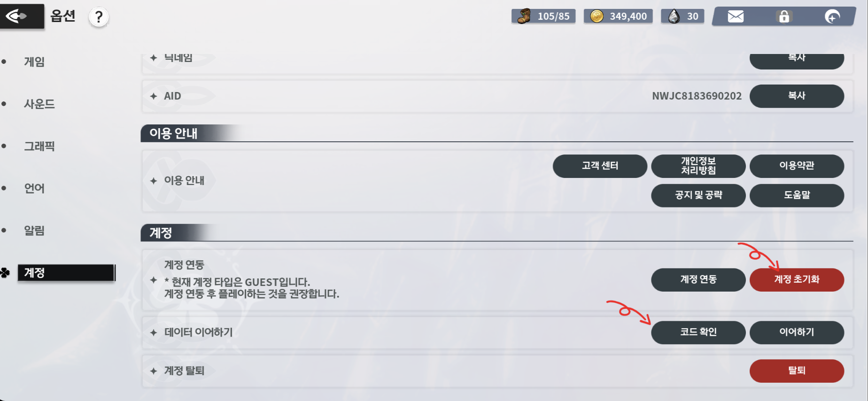Click the 코드 확인 button
Screen dimensions: 868x401
(x=698, y=332)
